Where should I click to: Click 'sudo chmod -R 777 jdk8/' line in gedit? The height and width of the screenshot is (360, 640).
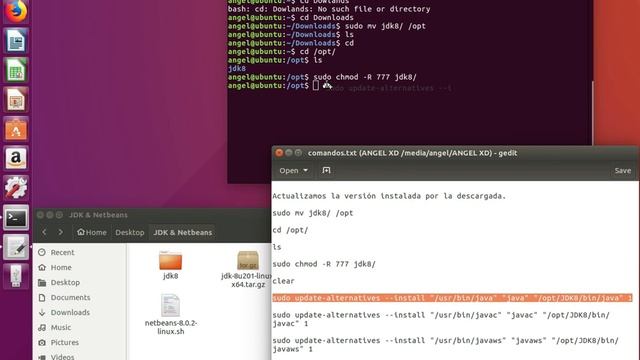point(324,264)
